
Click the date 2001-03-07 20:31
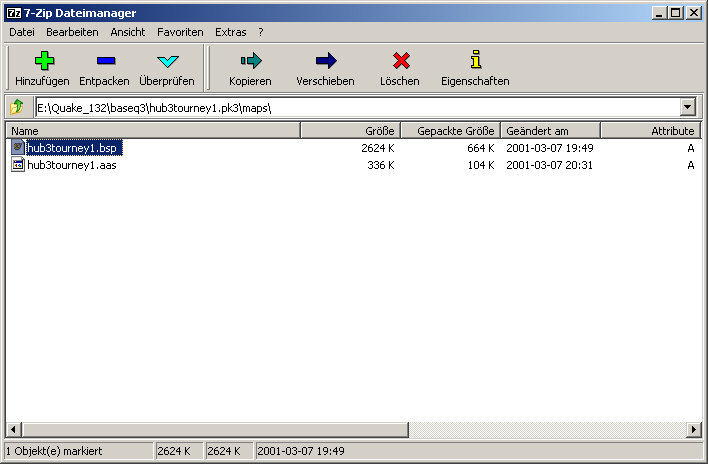point(549,165)
